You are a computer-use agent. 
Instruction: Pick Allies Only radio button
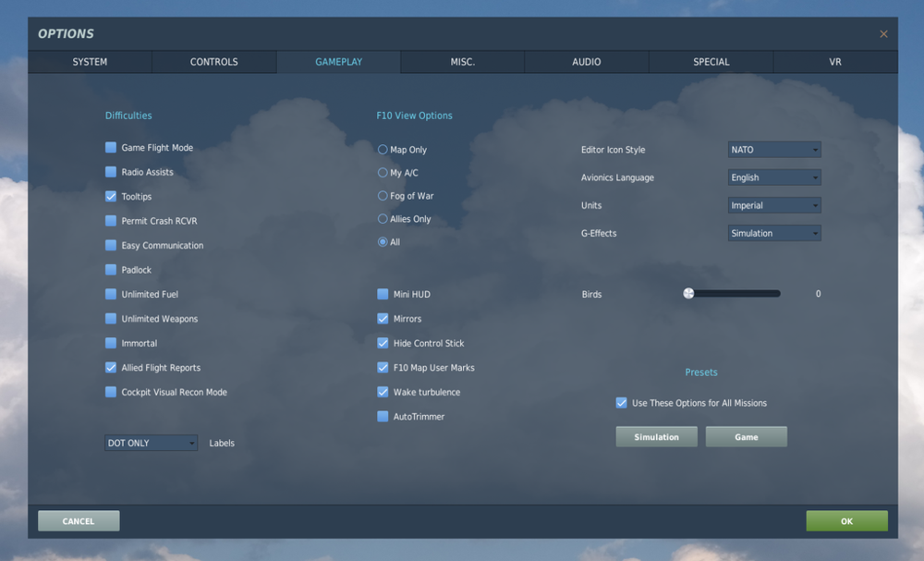[x=383, y=219]
